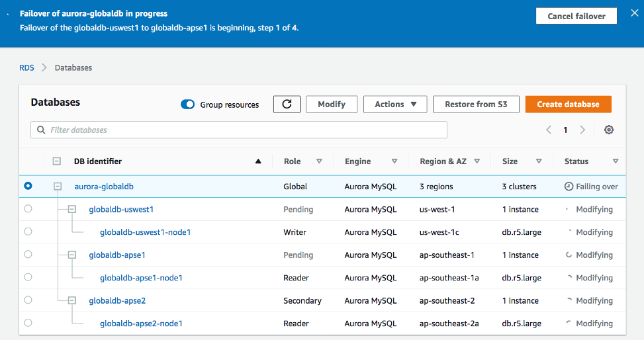The image size is (644, 340).
Task: Open the globaldb-apse1 cluster link
Action: coord(117,255)
